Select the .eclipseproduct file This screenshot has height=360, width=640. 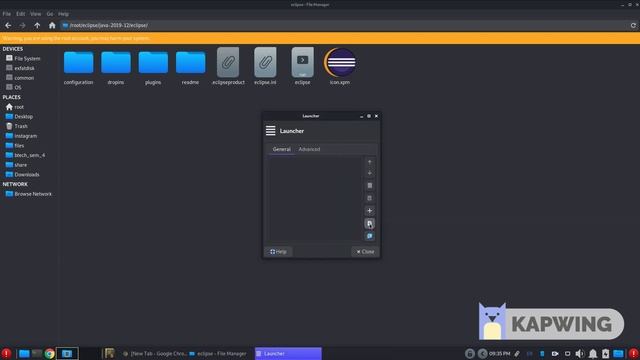pos(228,67)
